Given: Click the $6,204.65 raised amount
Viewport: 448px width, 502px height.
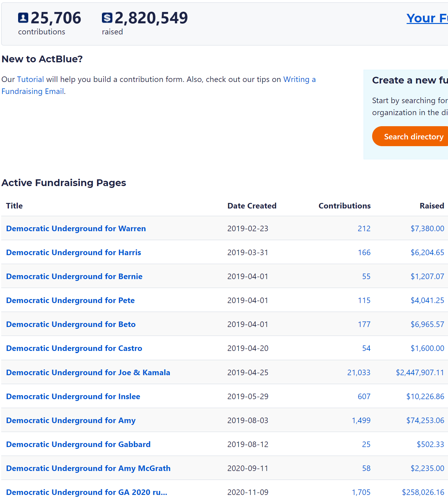Looking at the screenshot, I should (x=427, y=252).
